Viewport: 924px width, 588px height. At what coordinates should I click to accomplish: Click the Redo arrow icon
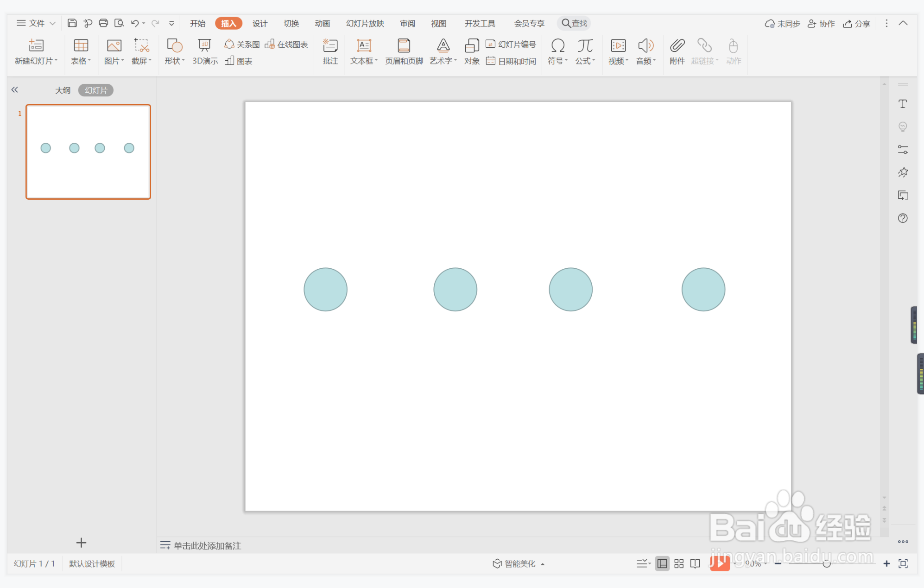click(x=156, y=23)
